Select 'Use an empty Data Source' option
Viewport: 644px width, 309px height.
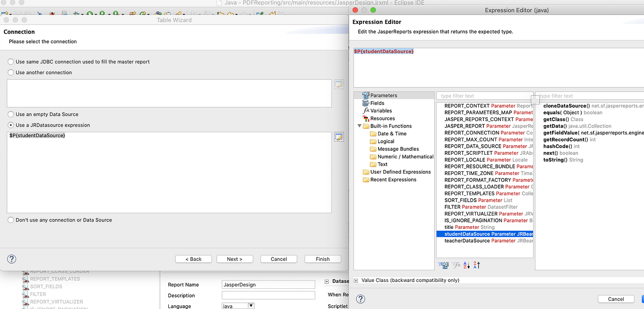[11, 114]
